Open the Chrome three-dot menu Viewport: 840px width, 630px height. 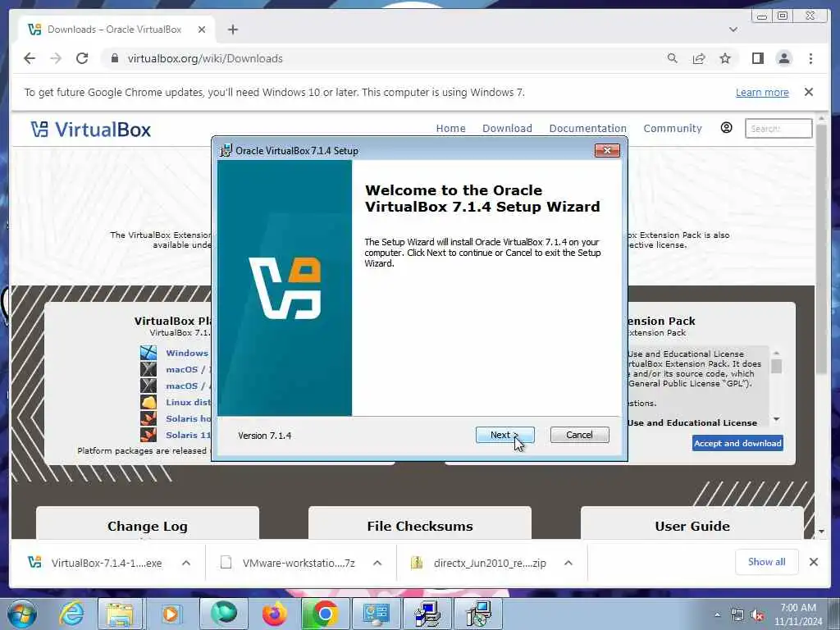810,58
